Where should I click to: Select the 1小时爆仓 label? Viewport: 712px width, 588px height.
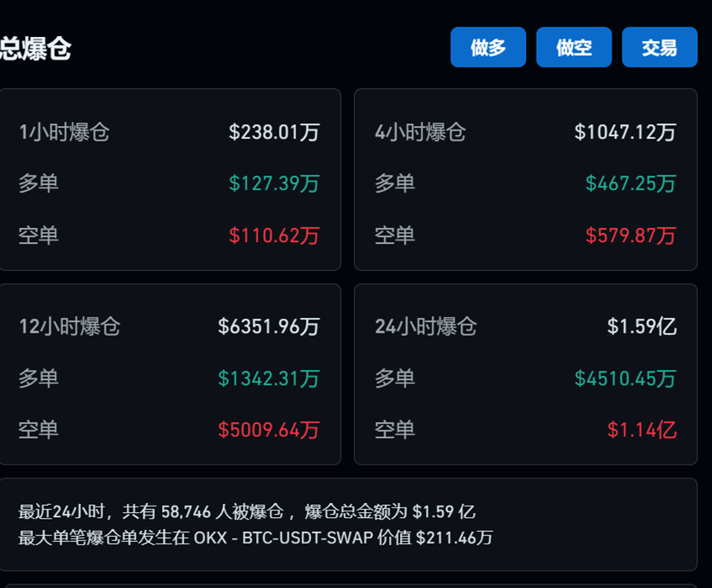(x=64, y=132)
